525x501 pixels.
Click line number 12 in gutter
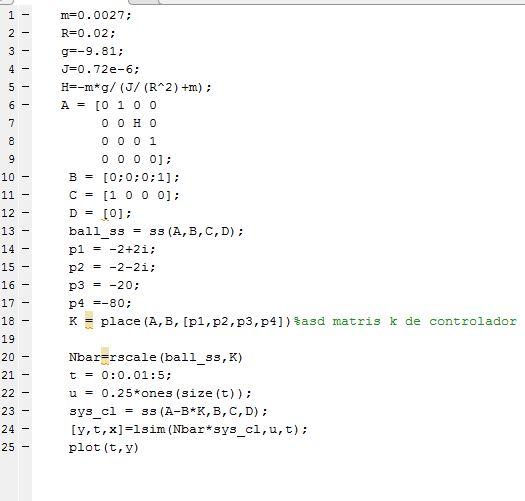click(8, 213)
